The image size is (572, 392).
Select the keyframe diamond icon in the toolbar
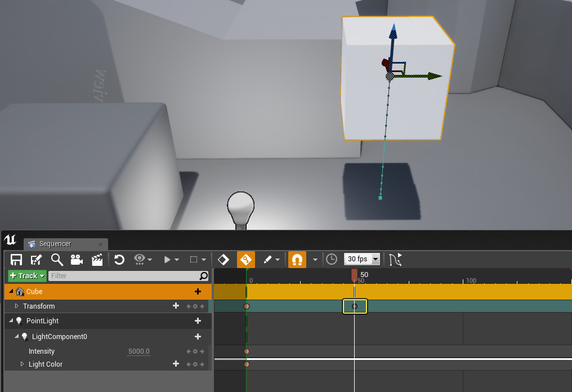[223, 259]
